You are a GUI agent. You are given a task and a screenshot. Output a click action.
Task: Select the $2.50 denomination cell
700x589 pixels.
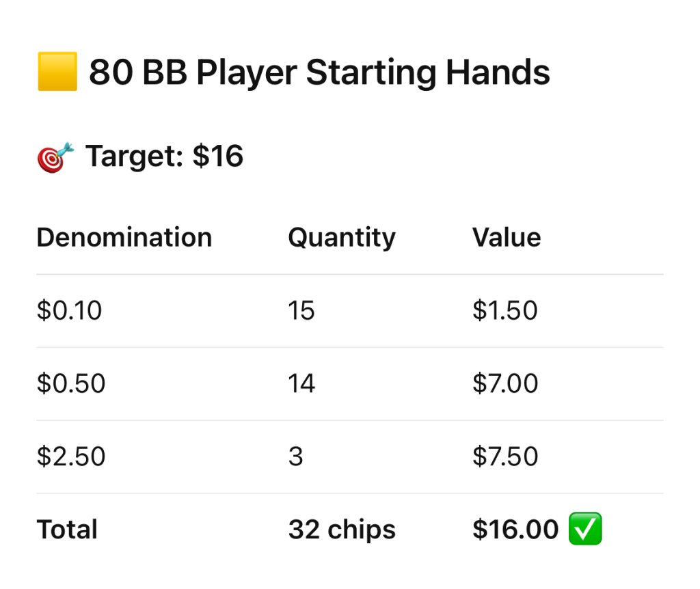click(71, 456)
